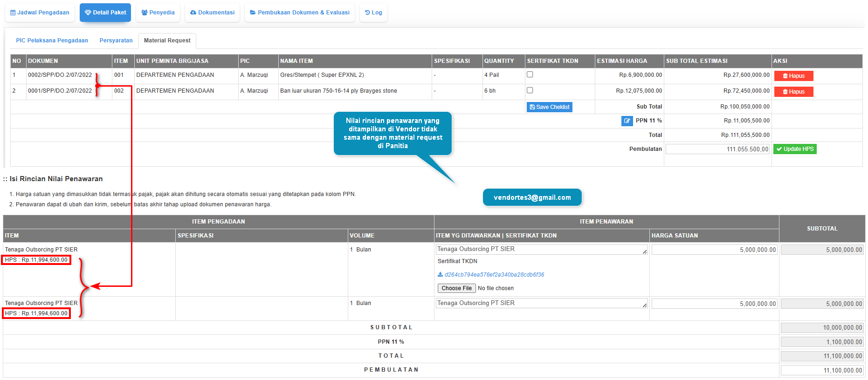Open Pembukaan Dokumen & Evaluasi tab

click(x=300, y=13)
